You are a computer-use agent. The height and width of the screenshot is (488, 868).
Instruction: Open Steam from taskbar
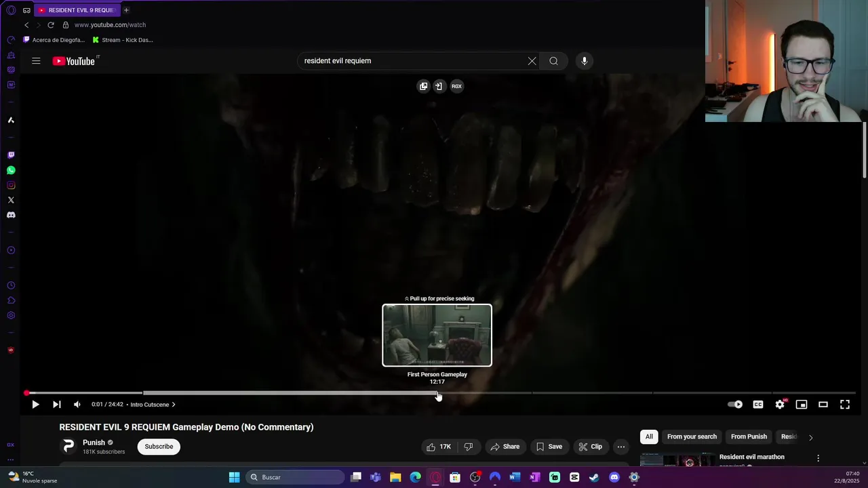click(594, 477)
